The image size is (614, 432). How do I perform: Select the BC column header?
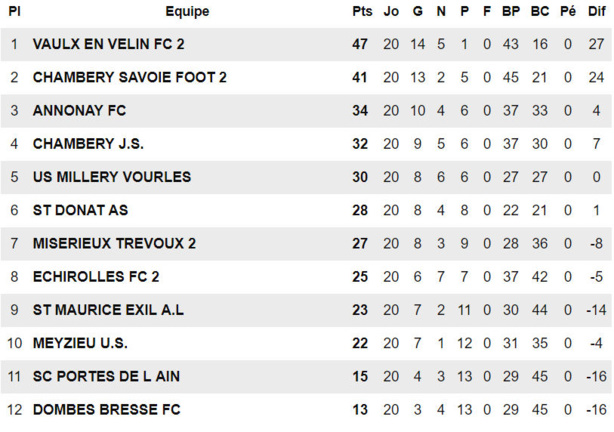540,11
